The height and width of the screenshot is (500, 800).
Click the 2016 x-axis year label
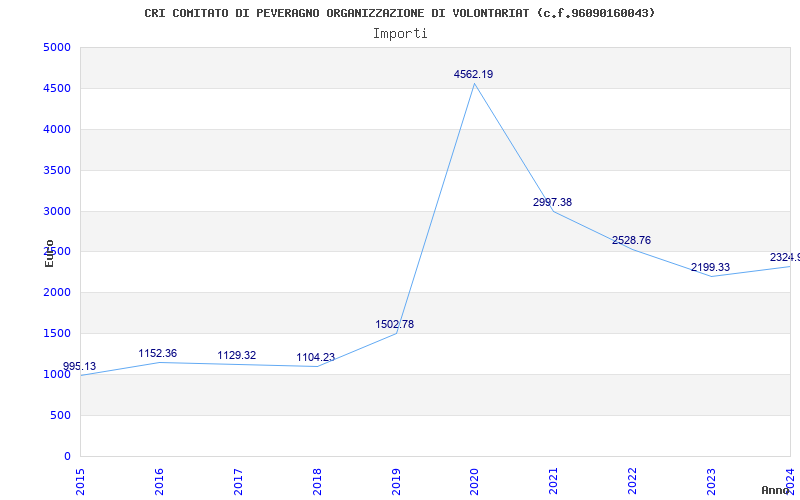point(159,482)
